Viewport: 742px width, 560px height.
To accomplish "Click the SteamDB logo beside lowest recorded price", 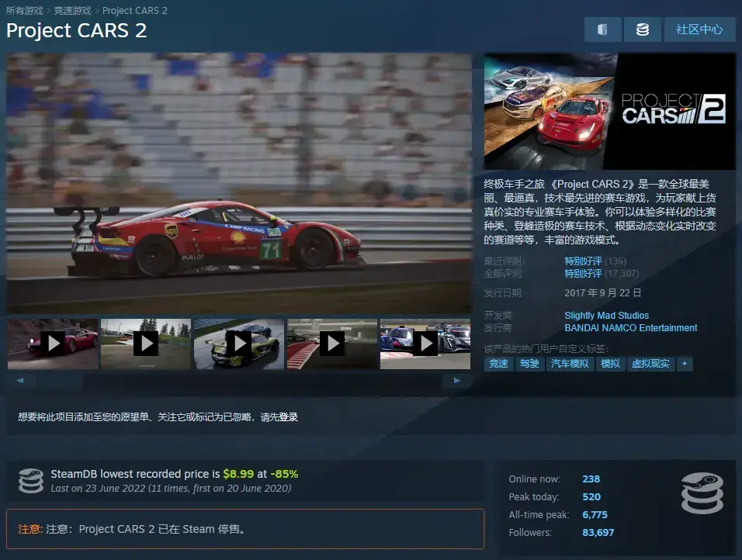I will pos(31,481).
